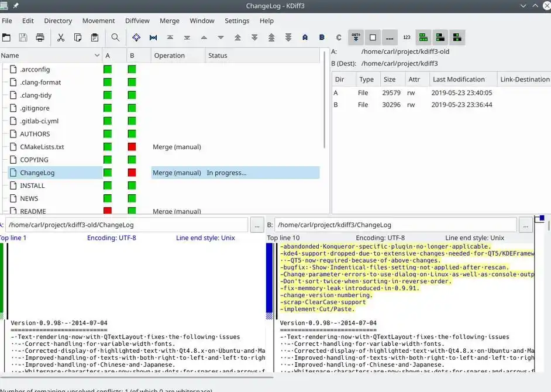The width and height of the screenshot is (551, 392).
Task: Open the Merge menu
Action: point(170,20)
